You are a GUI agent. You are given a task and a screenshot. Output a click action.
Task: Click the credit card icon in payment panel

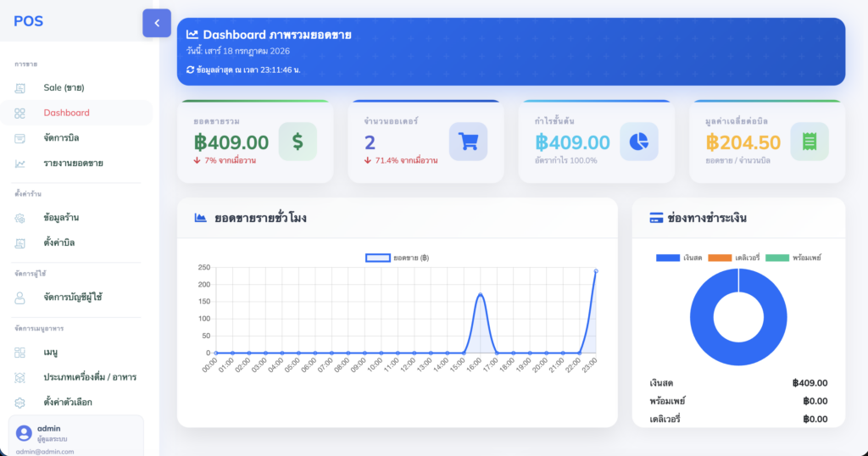pos(656,218)
